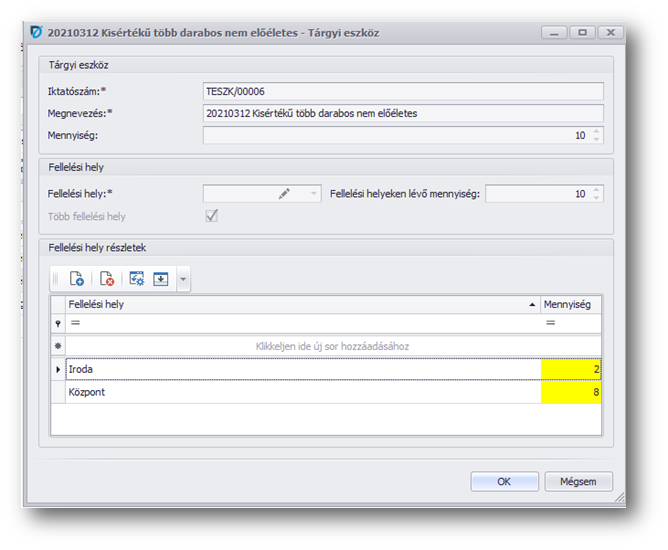Click the pencil edit icon in Fellelési hely
This screenshot has width=668, height=550.
tap(285, 194)
